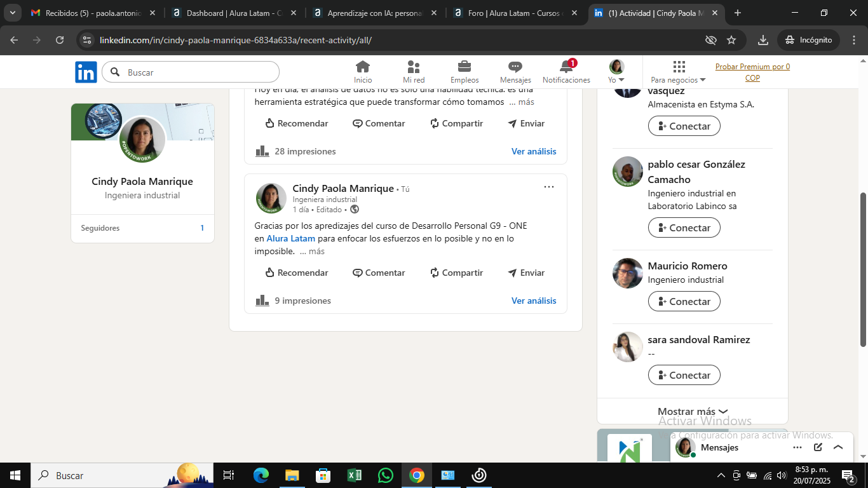Viewport: 868px width, 488px height.
Task: Reload the page
Action: coord(60,40)
